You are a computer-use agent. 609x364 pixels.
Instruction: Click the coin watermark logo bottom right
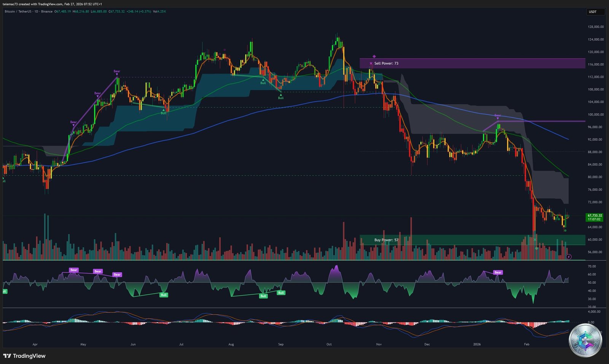click(x=585, y=337)
